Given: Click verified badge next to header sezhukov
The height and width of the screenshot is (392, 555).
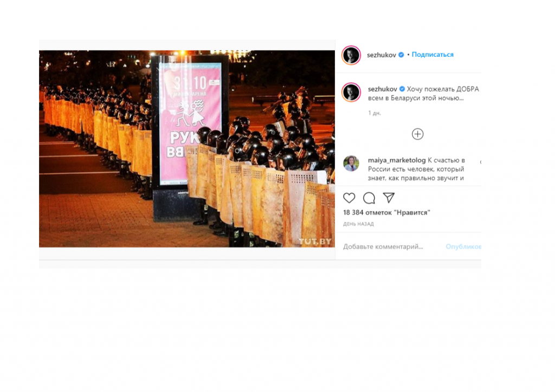Looking at the screenshot, I should pyautogui.click(x=401, y=55).
